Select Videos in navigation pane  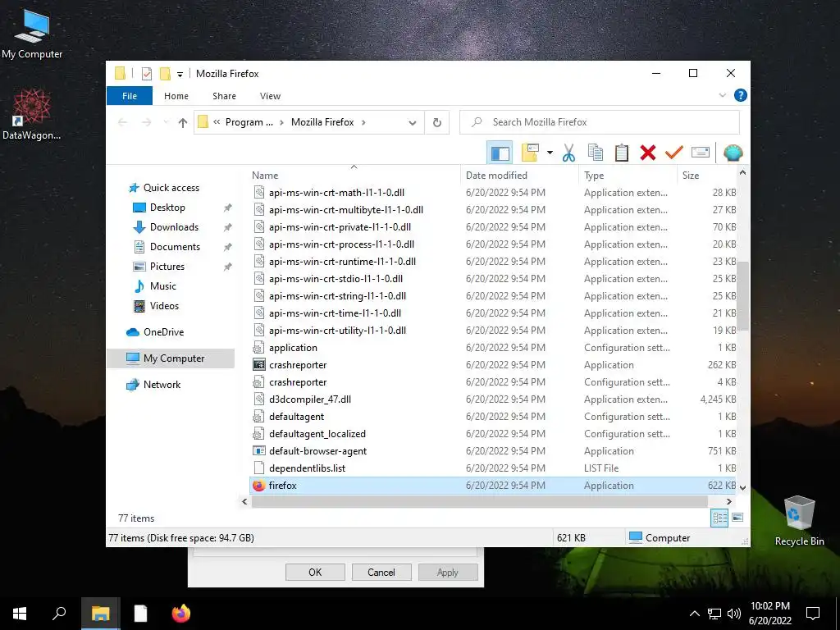coord(164,306)
